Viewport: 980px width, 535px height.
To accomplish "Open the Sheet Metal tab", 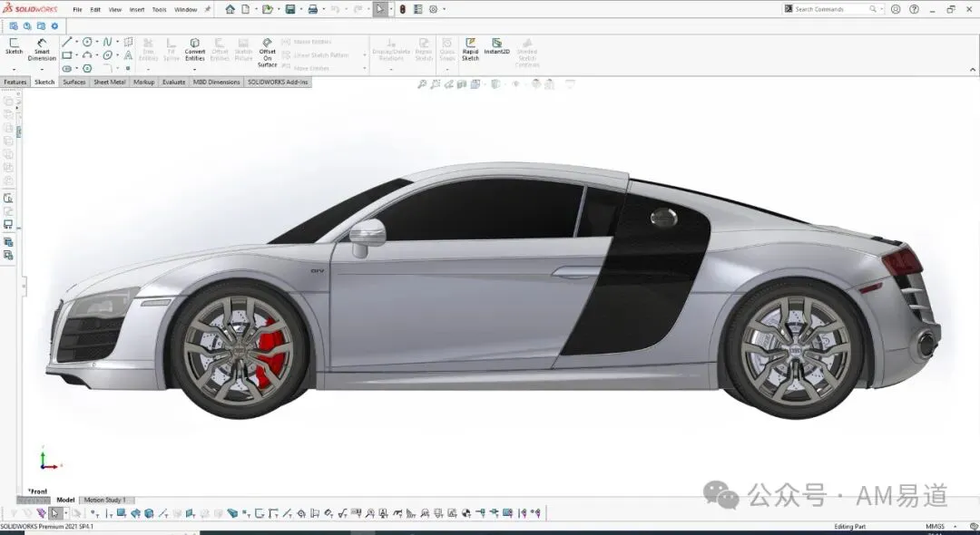I will 110,82.
